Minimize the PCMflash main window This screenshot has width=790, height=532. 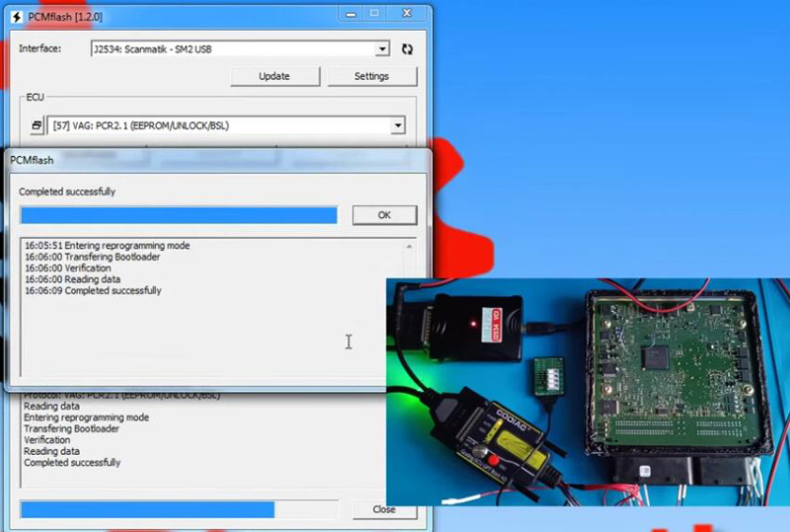347,14
